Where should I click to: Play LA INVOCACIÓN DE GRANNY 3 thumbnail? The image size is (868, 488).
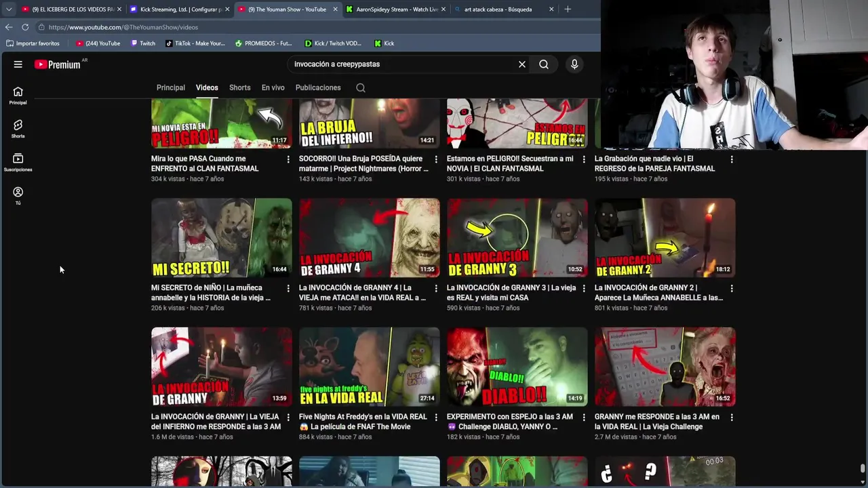(517, 237)
